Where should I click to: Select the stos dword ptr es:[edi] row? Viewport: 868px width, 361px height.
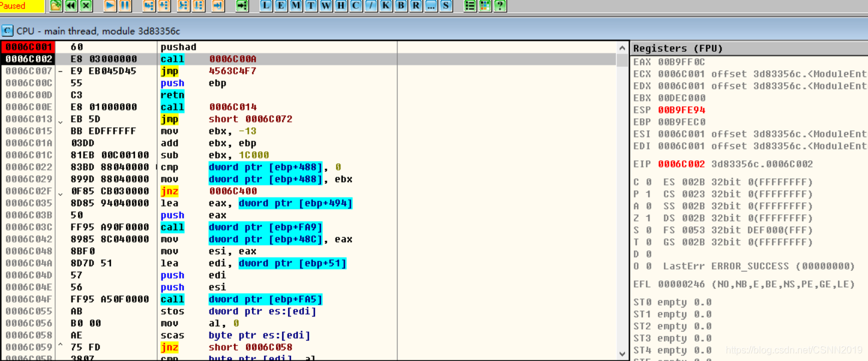[x=308, y=311]
